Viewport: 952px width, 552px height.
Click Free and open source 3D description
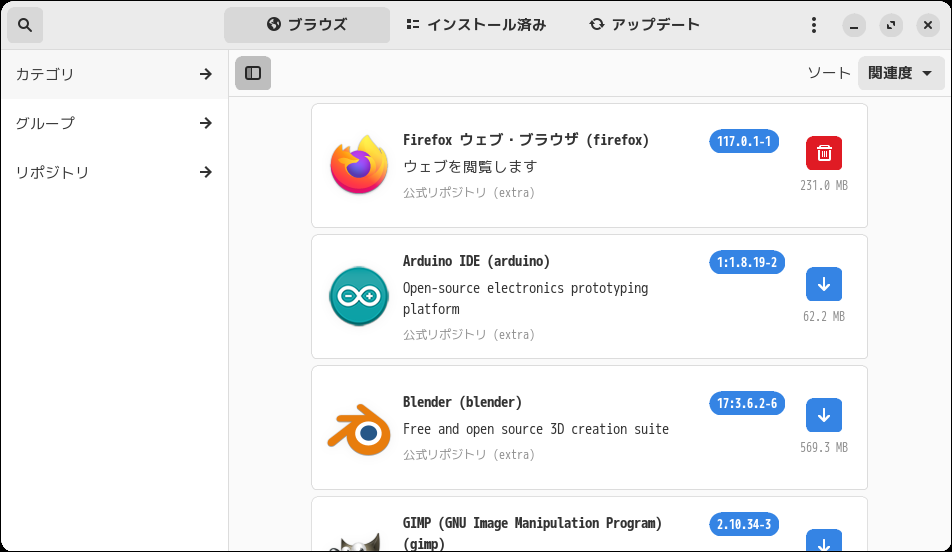tap(536, 429)
